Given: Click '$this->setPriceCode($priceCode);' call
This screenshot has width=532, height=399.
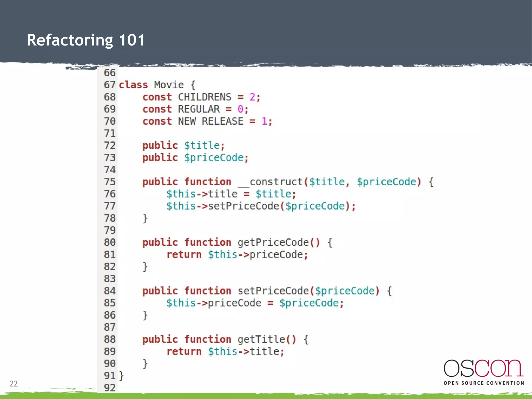Looking at the screenshot, I should 261,206.
